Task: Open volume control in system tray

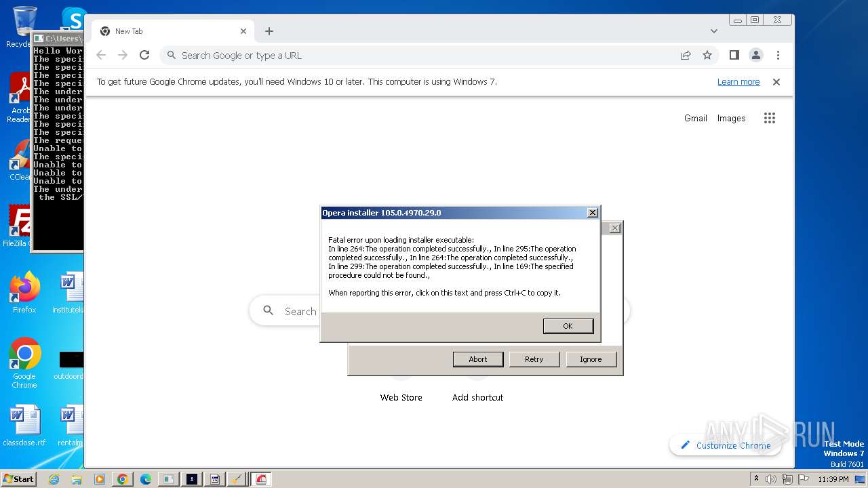Action: [x=770, y=479]
